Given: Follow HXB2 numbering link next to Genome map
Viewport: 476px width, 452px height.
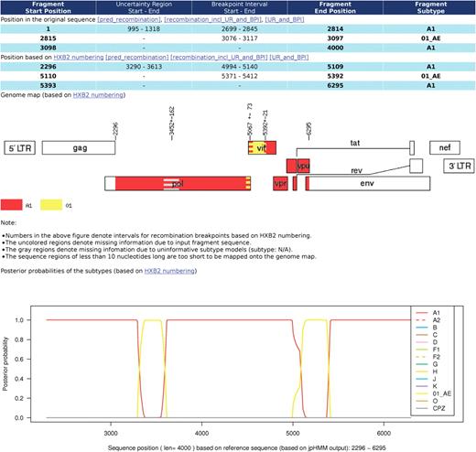Looking at the screenshot, I should 98,95.
